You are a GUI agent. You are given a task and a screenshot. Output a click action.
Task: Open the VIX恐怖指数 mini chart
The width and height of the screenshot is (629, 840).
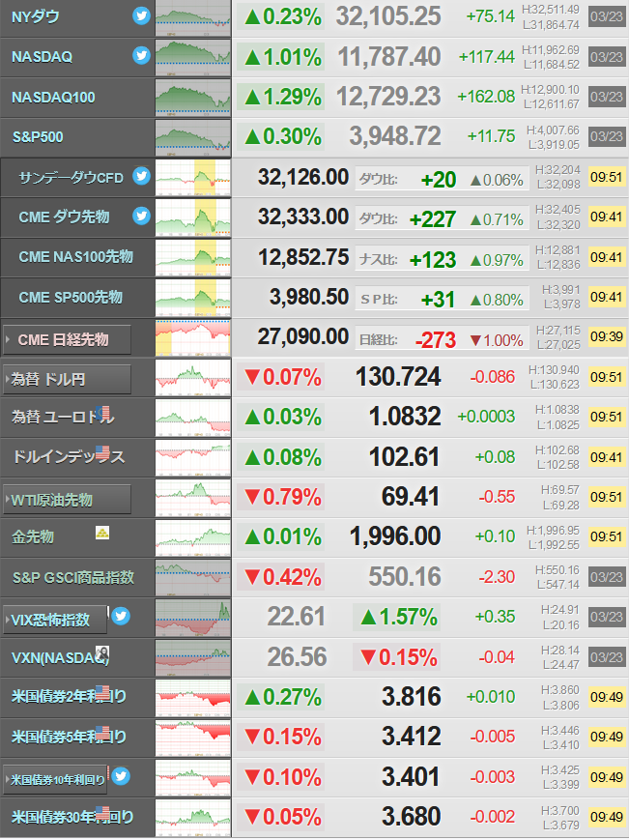(192, 618)
